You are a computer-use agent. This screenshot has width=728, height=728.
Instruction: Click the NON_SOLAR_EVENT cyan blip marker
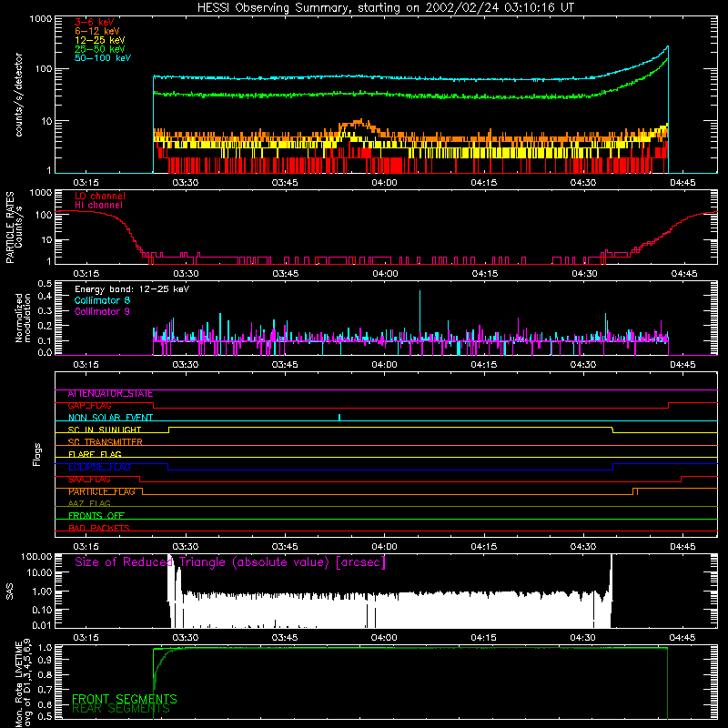[x=339, y=417]
